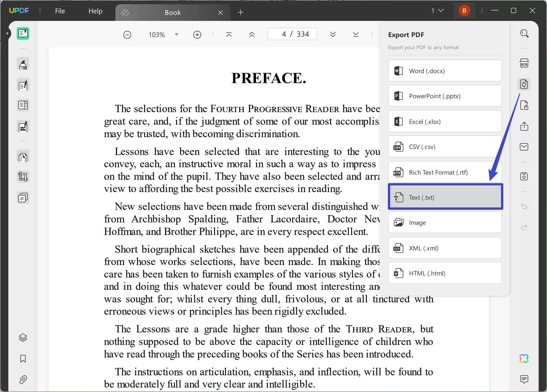Add a new tab

241,12
